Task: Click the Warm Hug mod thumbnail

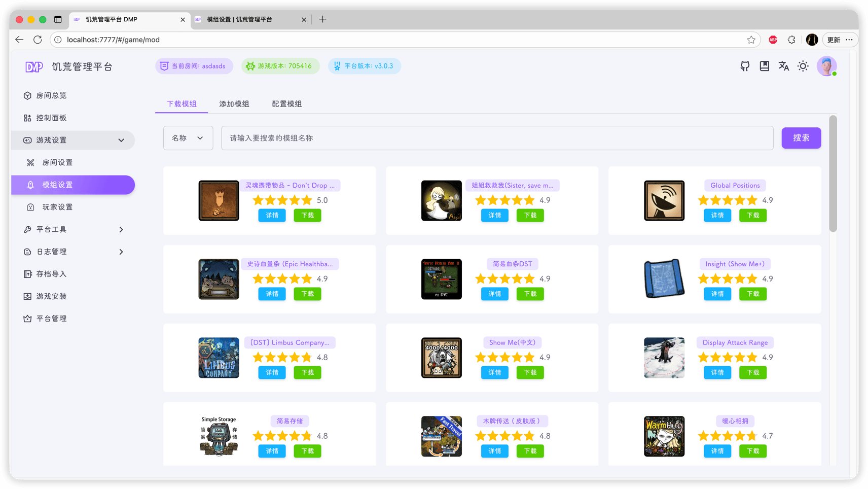Action: [x=664, y=436]
